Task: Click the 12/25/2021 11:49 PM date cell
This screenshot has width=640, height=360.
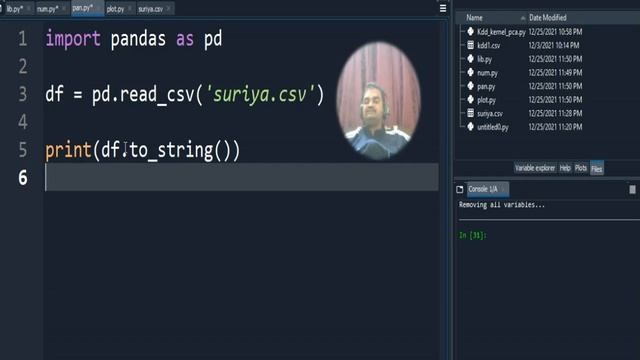Action: [556, 73]
